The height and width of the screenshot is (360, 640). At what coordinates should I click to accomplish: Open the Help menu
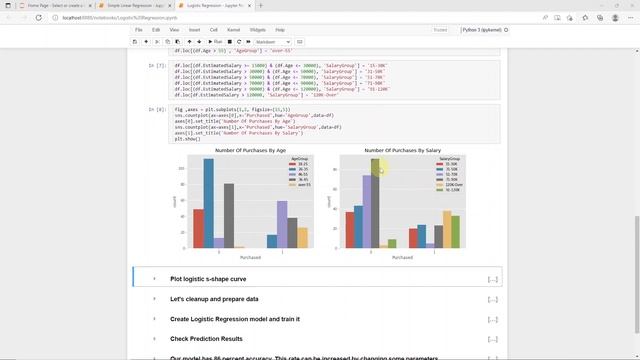tap(280, 30)
